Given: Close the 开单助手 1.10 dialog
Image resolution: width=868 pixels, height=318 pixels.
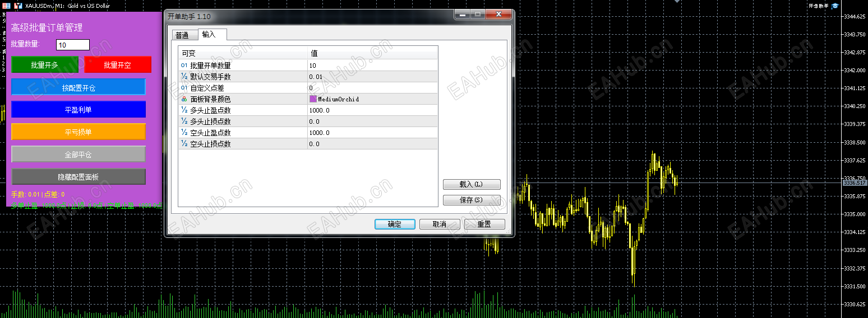Looking at the screenshot, I should pyautogui.click(x=498, y=16).
